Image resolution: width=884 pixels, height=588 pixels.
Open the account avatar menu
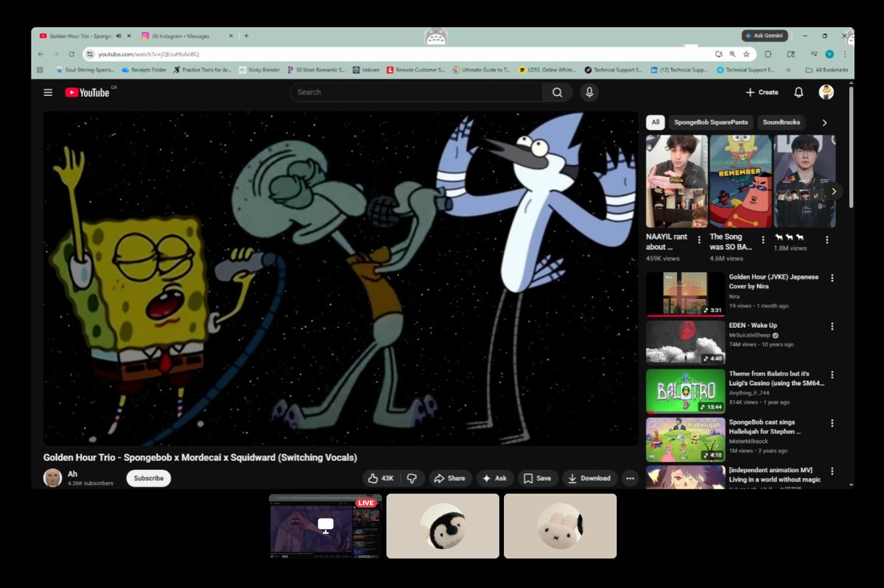[x=827, y=92]
